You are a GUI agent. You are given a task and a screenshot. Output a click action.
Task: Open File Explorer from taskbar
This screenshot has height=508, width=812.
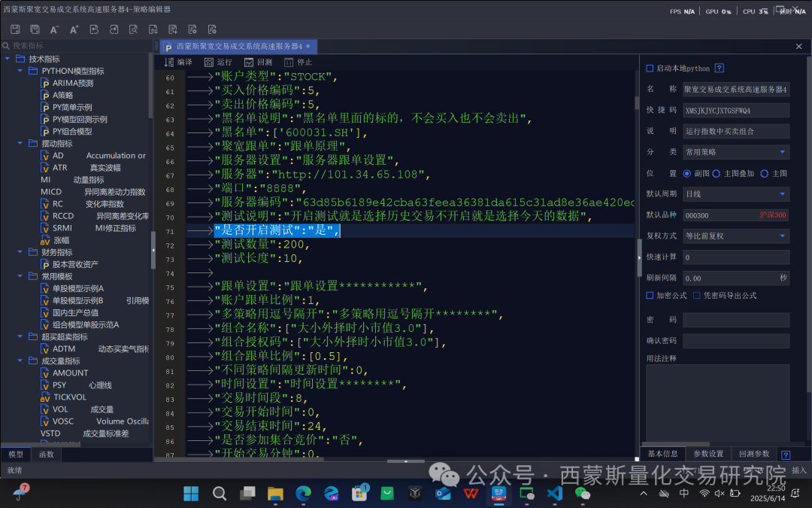click(x=275, y=494)
